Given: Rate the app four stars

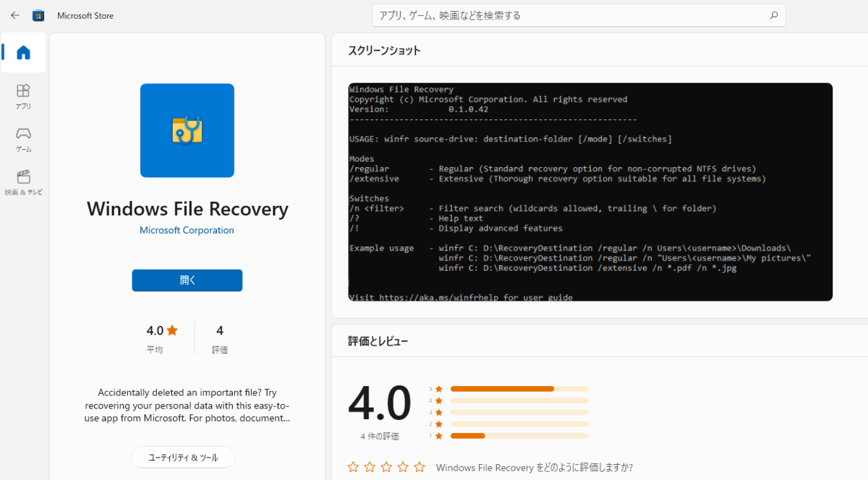Looking at the screenshot, I should [x=403, y=467].
